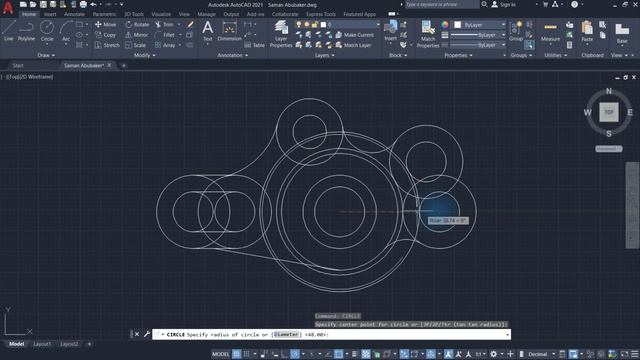Screen dimensions: 640x360
Task: Switch to the Insert ribbon tab
Action: (50, 14)
